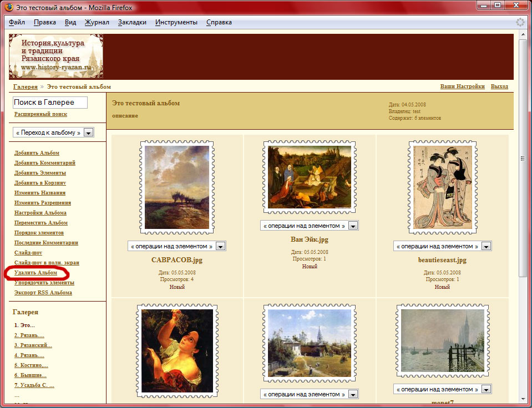Open the Справка menu

(x=219, y=22)
